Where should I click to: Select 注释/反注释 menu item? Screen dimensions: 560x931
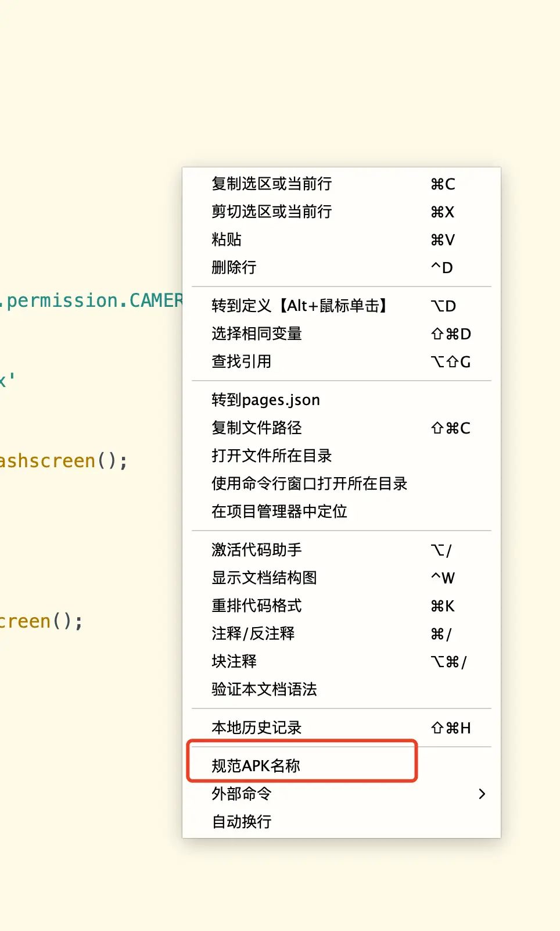click(x=253, y=634)
